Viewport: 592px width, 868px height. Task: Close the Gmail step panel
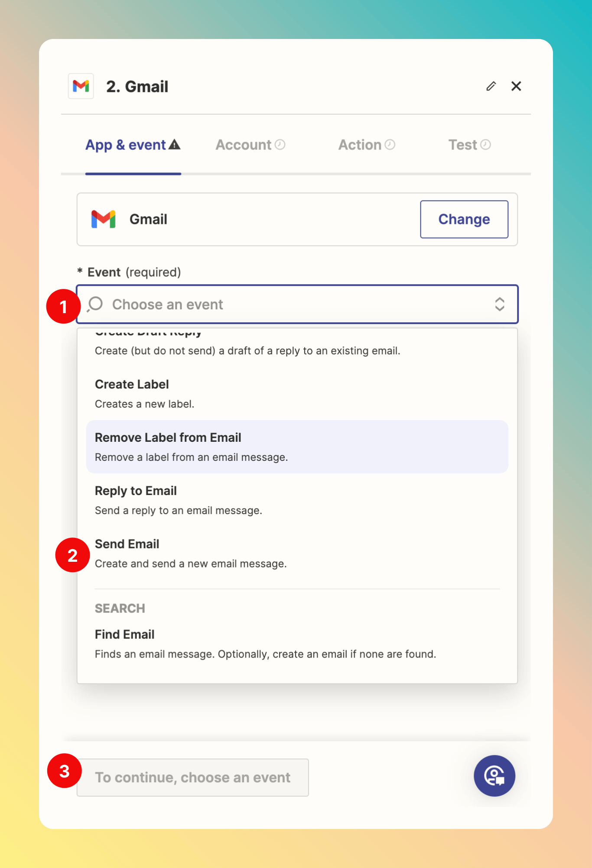pyautogui.click(x=516, y=86)
